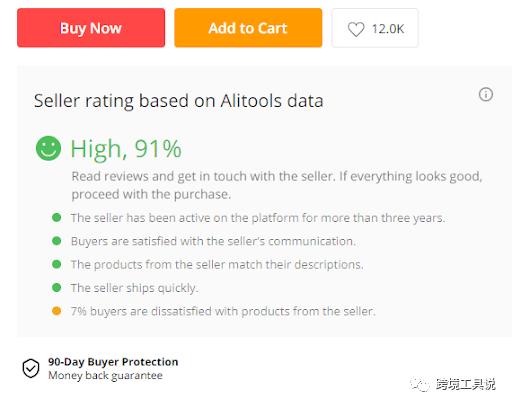Screen dimensions: 512x407
Task: Click the green smiley face icon
Action: tap(48, 148)
